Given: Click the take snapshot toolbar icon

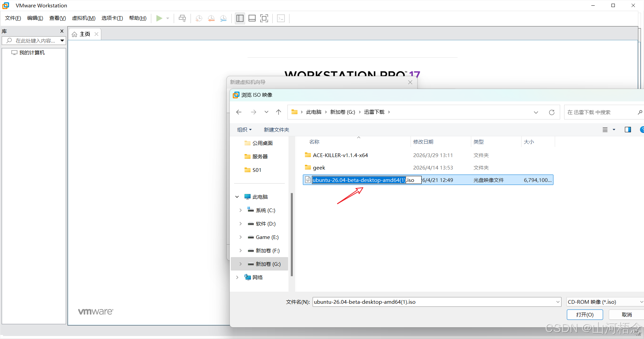Looking at the screenshot, I should coord(199,18).
